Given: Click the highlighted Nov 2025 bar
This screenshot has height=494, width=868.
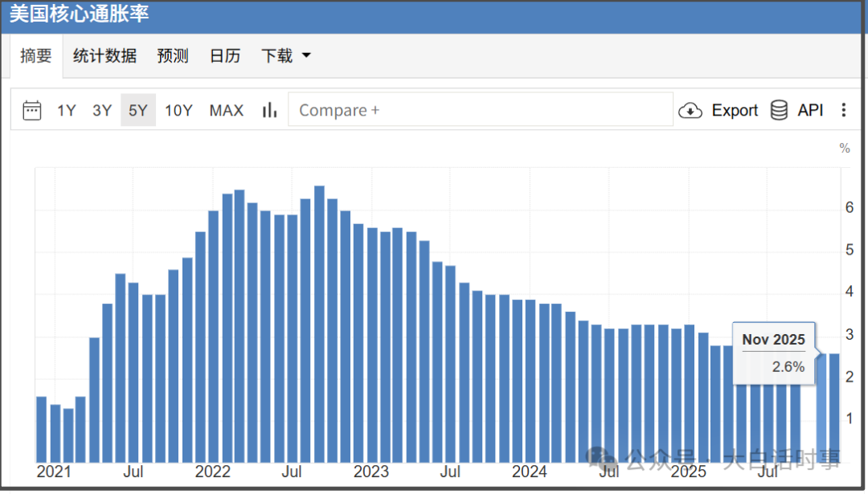Looking at the screenshot, I should tap(821, 408).
